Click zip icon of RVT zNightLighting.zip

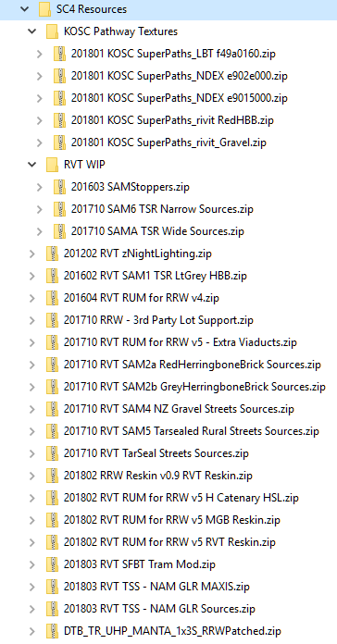click(52, 254)
